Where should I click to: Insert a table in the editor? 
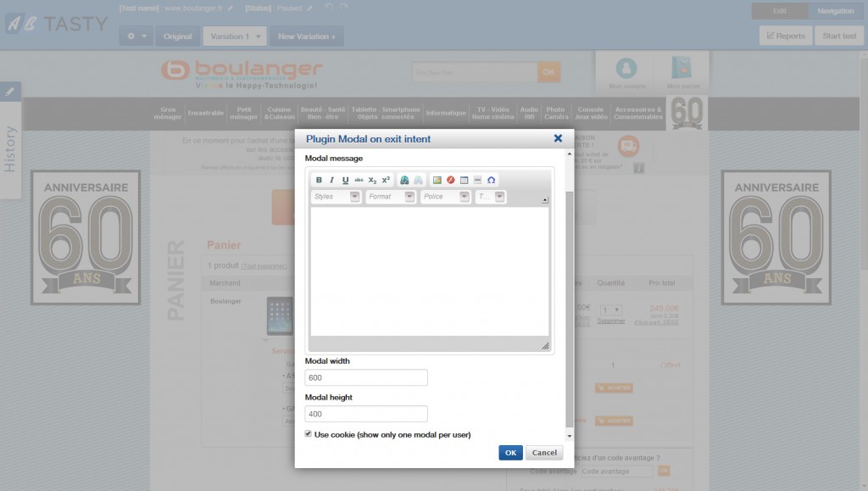[464, 180]
